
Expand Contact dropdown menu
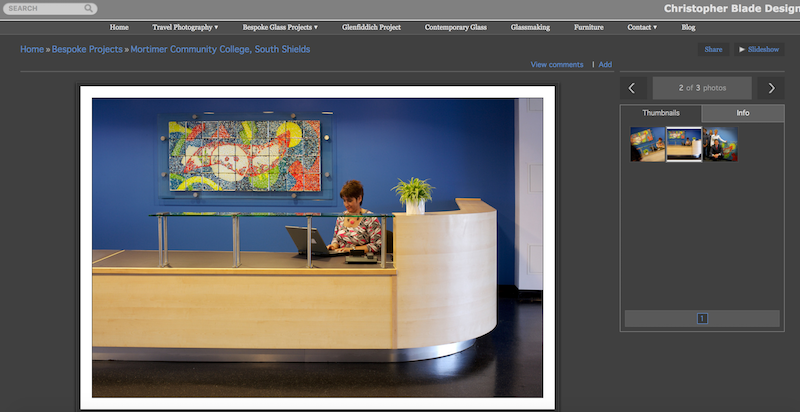click(x=642, y=27)
